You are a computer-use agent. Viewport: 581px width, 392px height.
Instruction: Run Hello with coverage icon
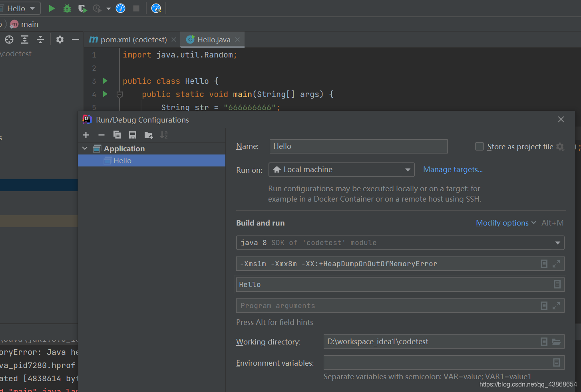point(82,8)
